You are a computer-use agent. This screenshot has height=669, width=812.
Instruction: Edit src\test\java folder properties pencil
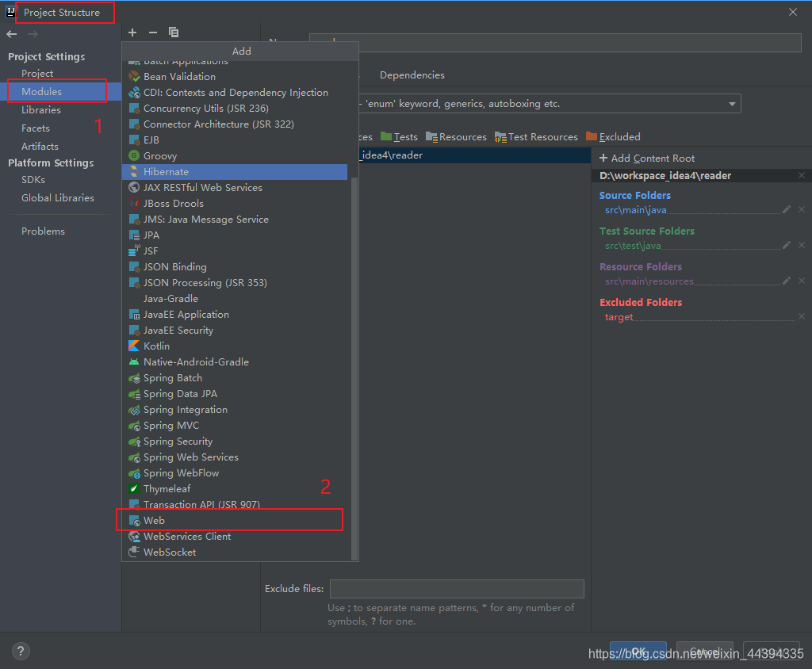tap(787, 245)
